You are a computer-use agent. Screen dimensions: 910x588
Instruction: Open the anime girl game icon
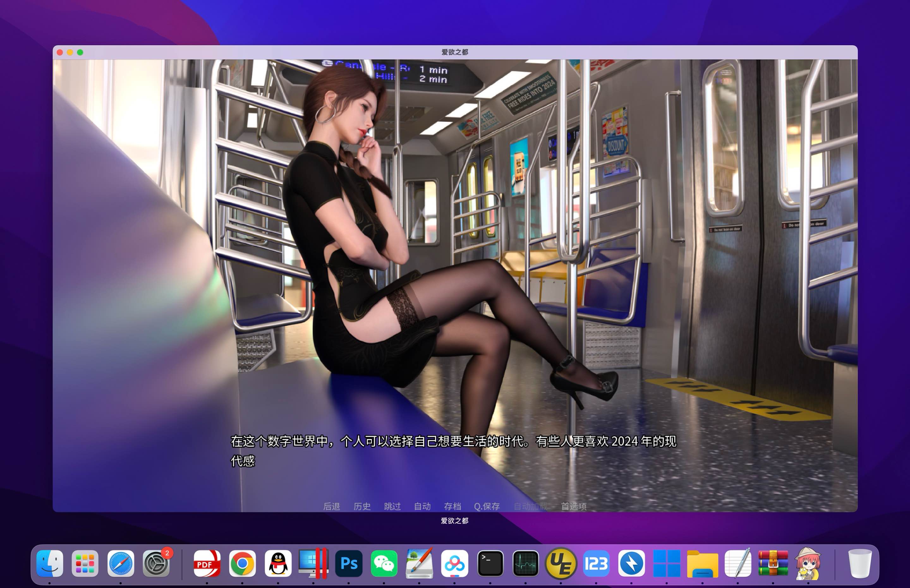808,563
